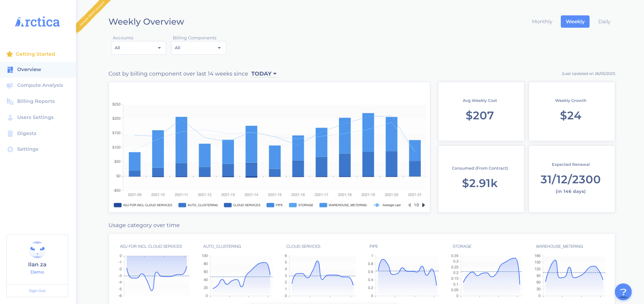The width and height of the screenshot is (644, 304).
Task: Switch to Monthly view
Action: (x=542, y=22)
